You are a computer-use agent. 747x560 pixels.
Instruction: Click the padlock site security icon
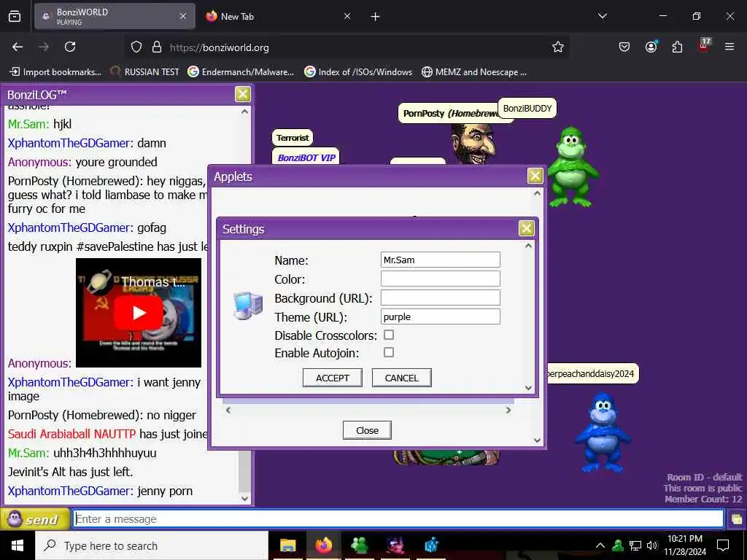157,47
